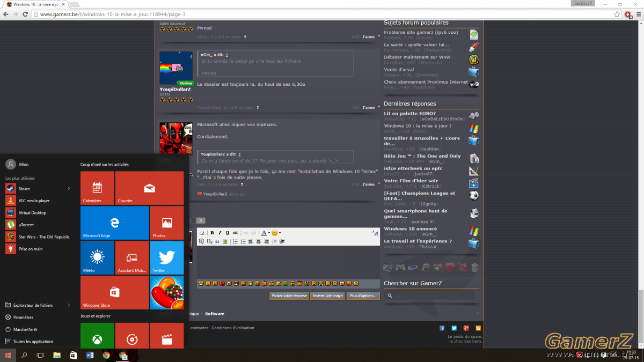The image size is (644, 362).
Task: Open the text color dropdown arrow
Action: tap(269, 233)
